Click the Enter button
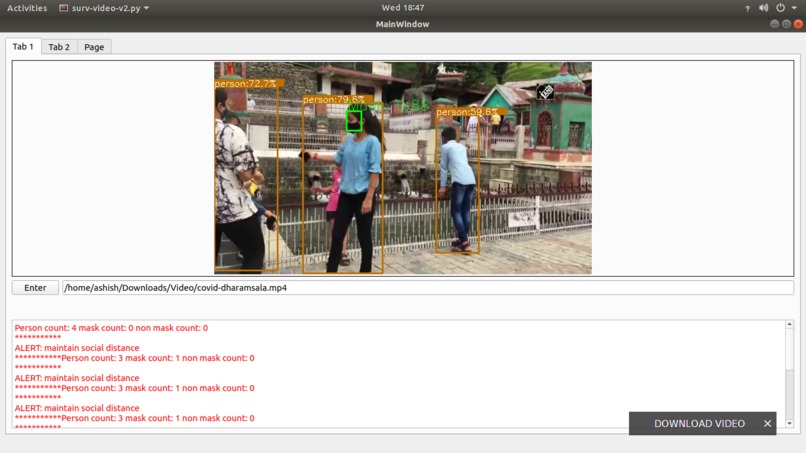This screenshot has height=453, width=806. click(35, 287)
